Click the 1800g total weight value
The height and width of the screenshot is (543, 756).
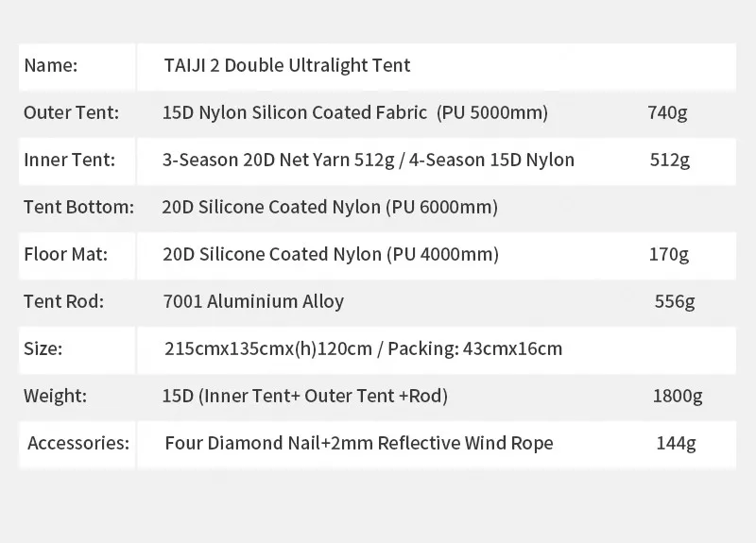(x=678, y=396)
